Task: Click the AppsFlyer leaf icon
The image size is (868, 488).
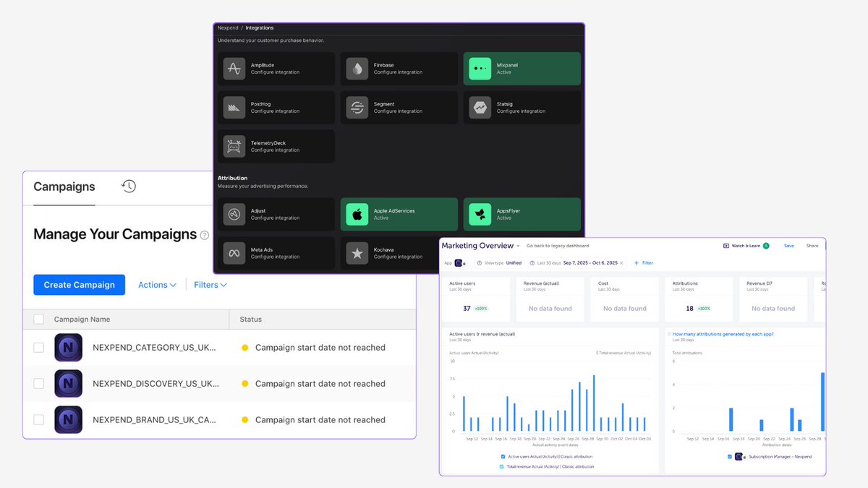Action: pyautogui.click(x=480, y=214)
